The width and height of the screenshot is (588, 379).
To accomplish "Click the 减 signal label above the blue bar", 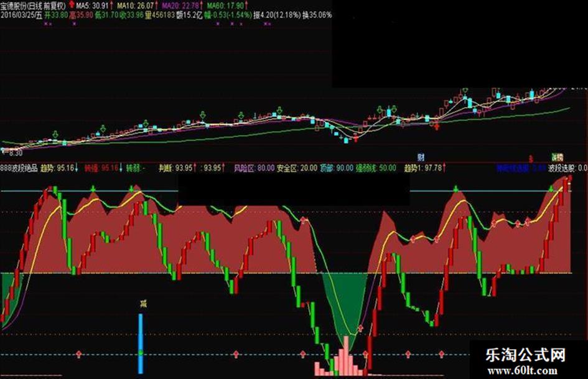I will [x=142, y=302].
